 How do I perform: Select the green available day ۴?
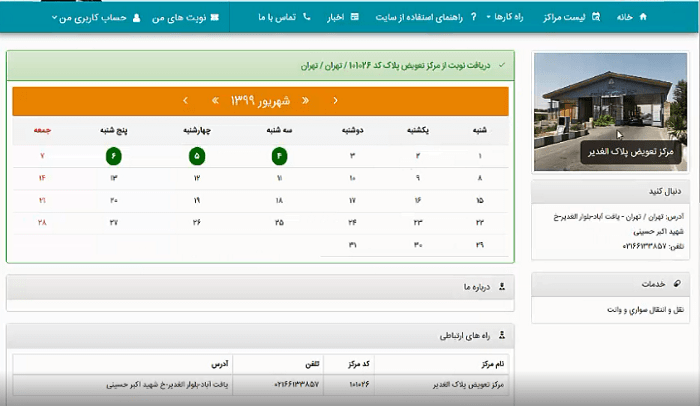[x=279, y=156]
